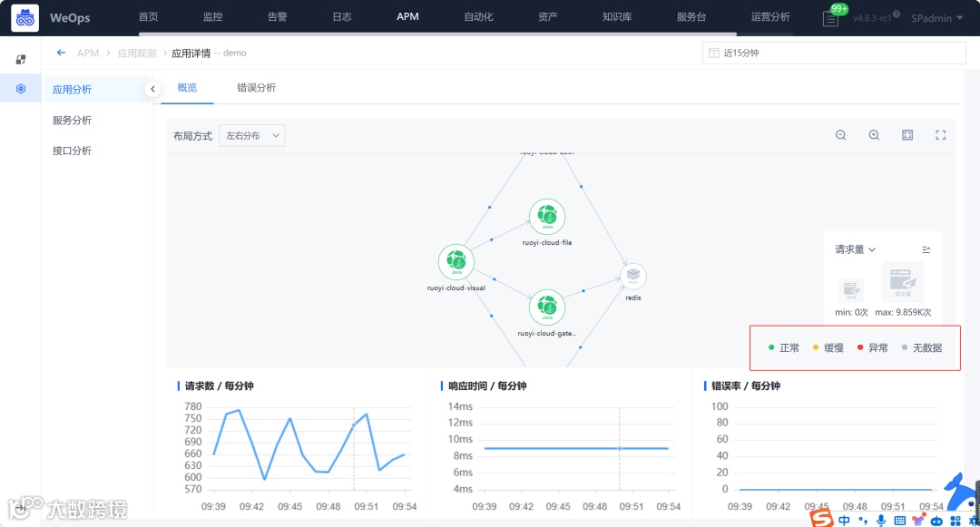Open the 监控 menu

[x=212, y=17]
